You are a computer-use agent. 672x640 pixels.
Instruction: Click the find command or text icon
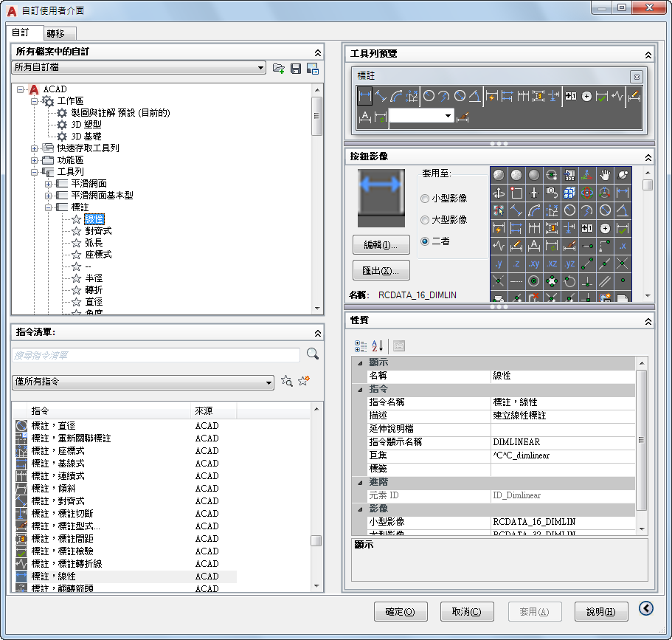287,381
